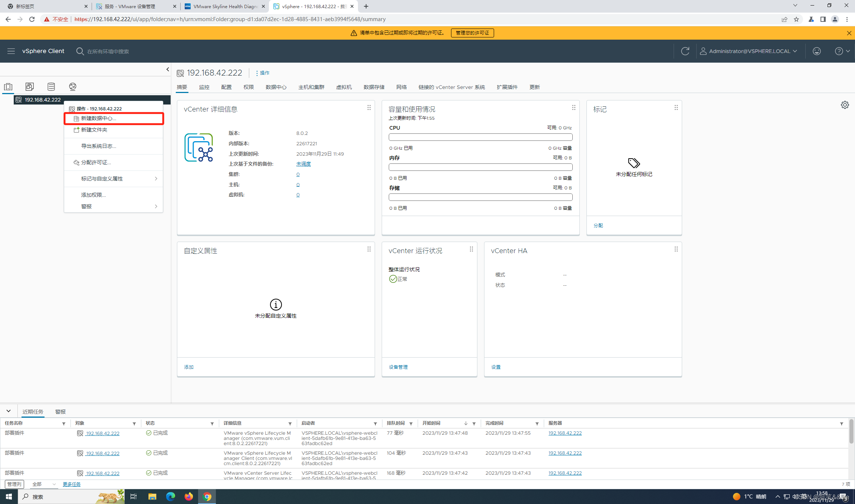Choose 新建数据中心 from context menu
Viewport: 855px width, 504px height.
tap(114, 118)
